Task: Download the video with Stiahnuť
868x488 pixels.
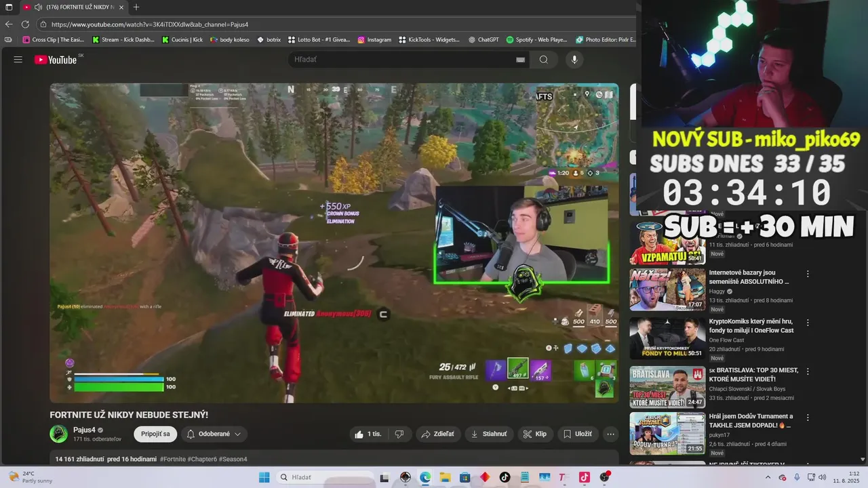Action: click(489, 434)
